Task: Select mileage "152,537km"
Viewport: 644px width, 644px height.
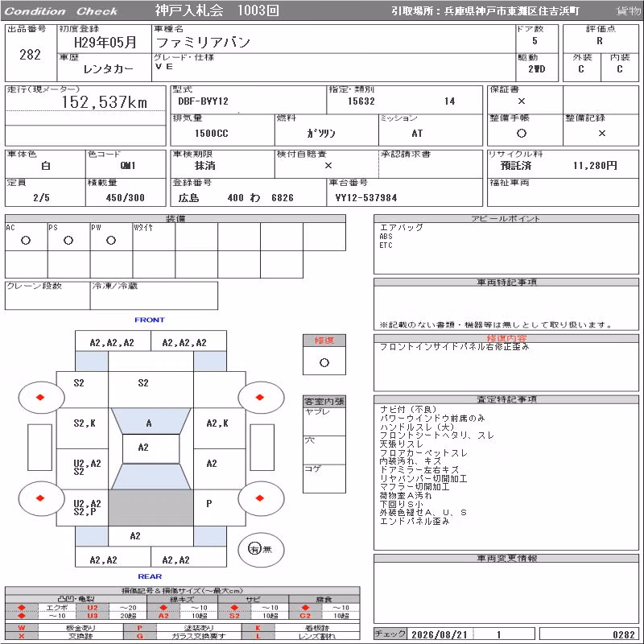Action: pyautogui.click(x=105, y=102)
